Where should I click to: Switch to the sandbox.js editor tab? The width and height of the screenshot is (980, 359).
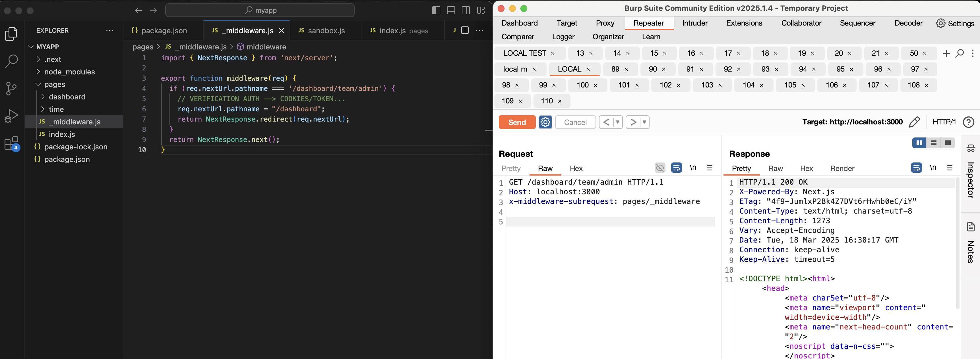(326, 30)
